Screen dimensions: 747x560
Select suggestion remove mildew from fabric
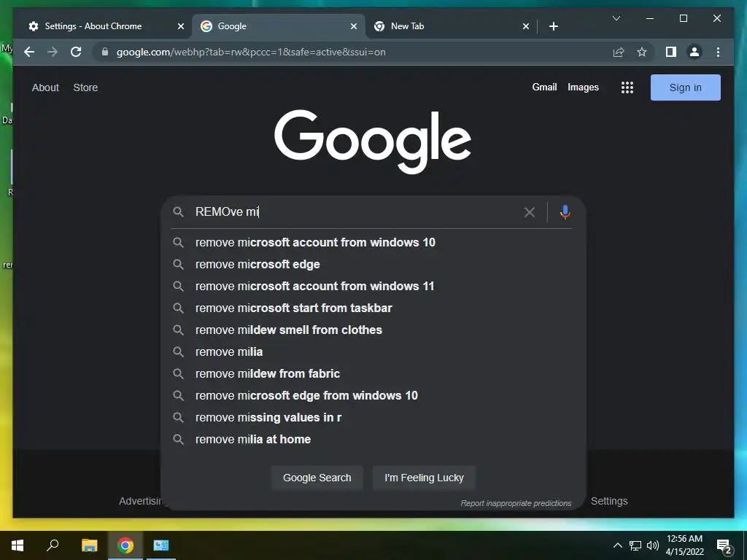373,374
